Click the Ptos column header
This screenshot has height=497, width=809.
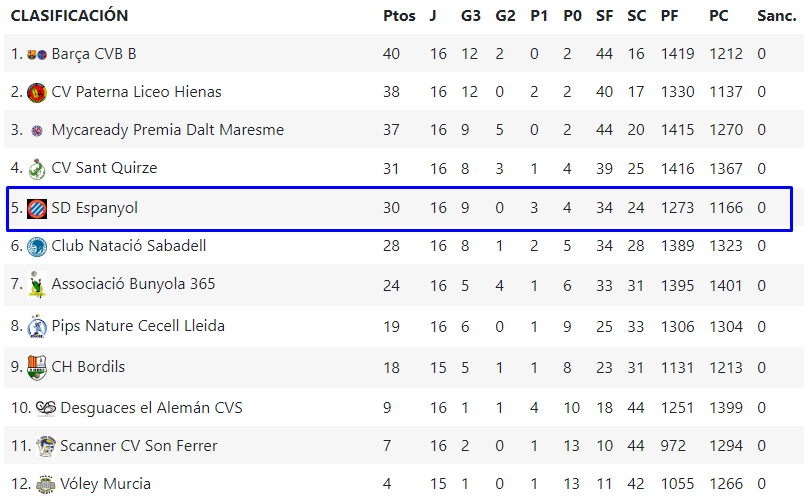point(398,16)
